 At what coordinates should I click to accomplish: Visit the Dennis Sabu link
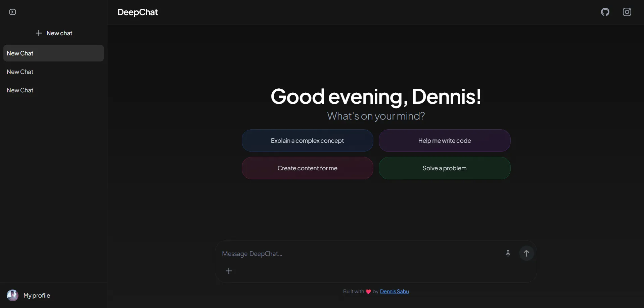pyautogui.click(x=395, y=292)
